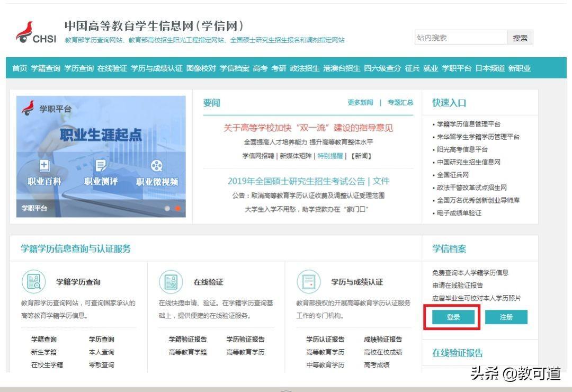Click the 职业测评 icon in banner
572x392 pixels.
[101, 165]
